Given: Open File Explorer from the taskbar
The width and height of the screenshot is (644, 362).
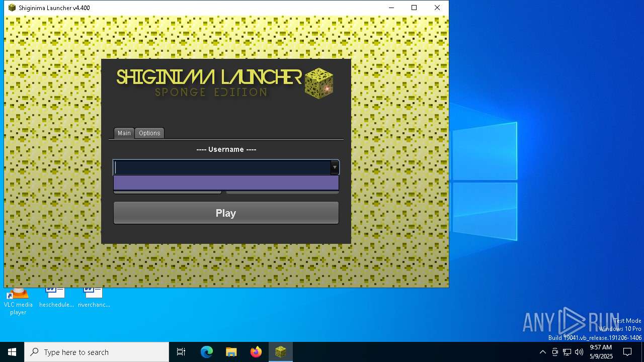Looking at the screenshot, I should pos(231,352).
